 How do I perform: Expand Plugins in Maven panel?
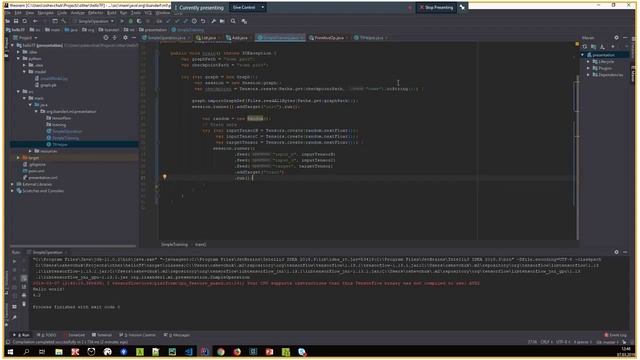(588, 68)
